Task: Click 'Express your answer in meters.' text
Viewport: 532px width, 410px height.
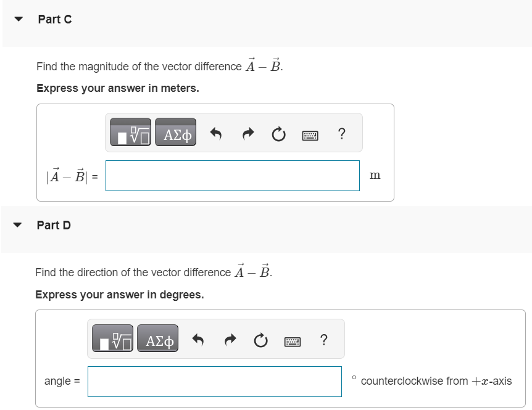Action: pyautogui.click(x=118, y=88)
